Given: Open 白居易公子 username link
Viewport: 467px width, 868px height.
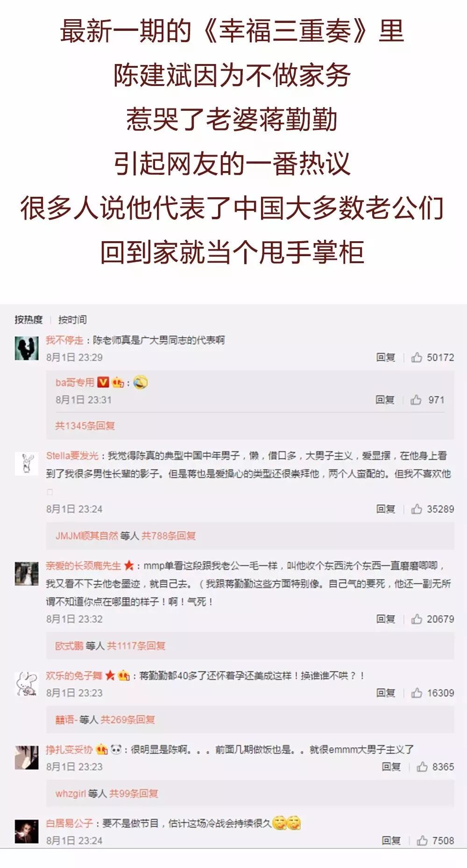Looking at the screenshot, I should (x=69, y=824).
